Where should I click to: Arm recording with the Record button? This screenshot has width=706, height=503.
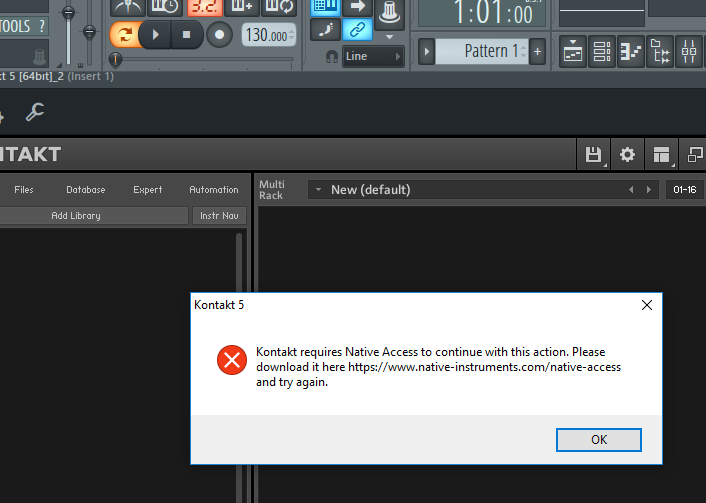point(219,35)
